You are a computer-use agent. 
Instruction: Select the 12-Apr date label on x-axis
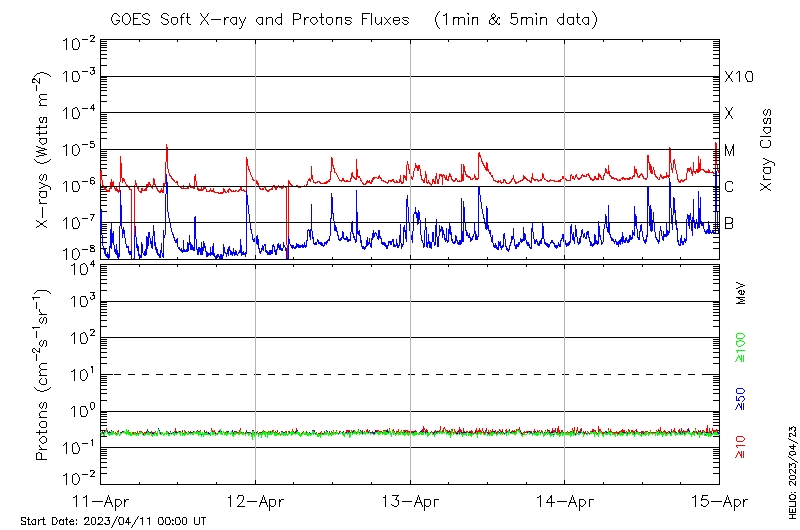click(x=256, y=500)
